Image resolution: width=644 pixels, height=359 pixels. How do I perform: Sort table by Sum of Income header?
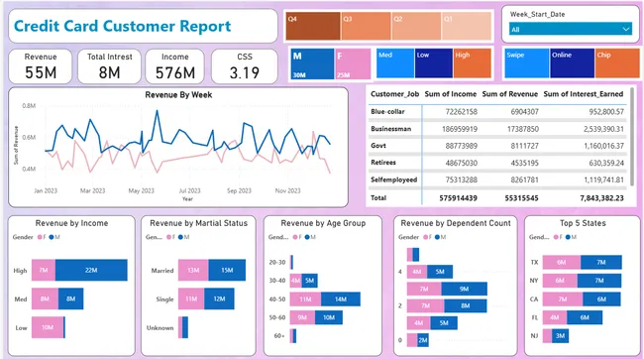451,94
